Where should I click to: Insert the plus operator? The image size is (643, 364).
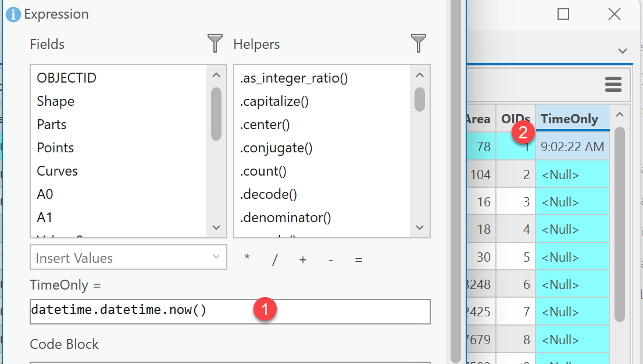pyautogui.click(x=303, y=259)
